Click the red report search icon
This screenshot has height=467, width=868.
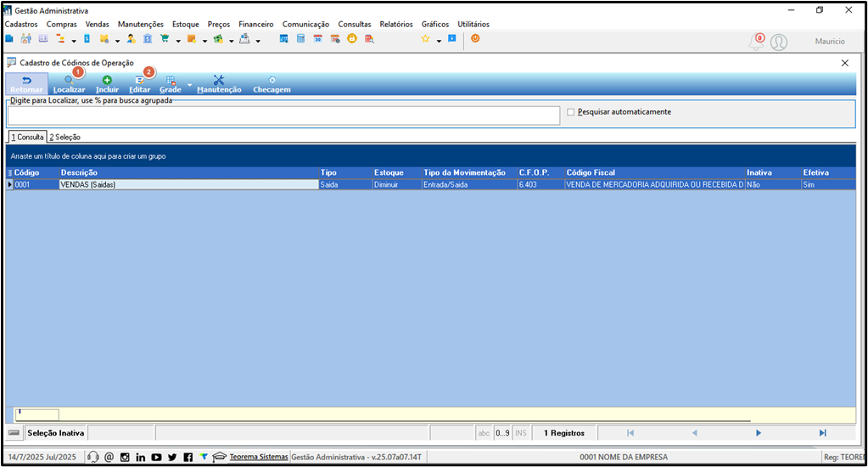click(369, 38)
